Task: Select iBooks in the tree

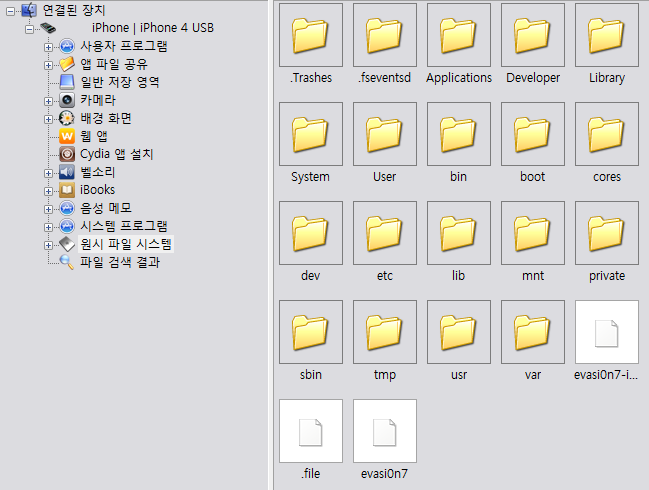Action: tap(98, 190)
